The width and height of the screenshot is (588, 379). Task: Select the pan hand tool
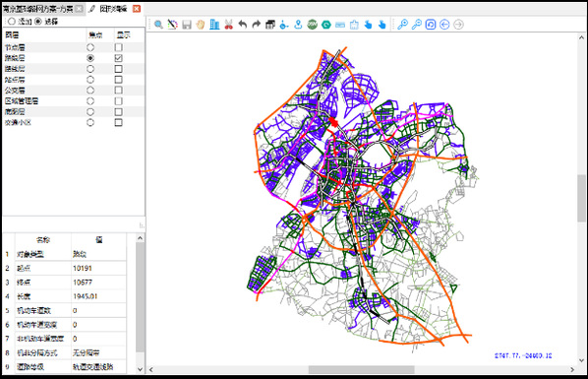click(201, 25)
